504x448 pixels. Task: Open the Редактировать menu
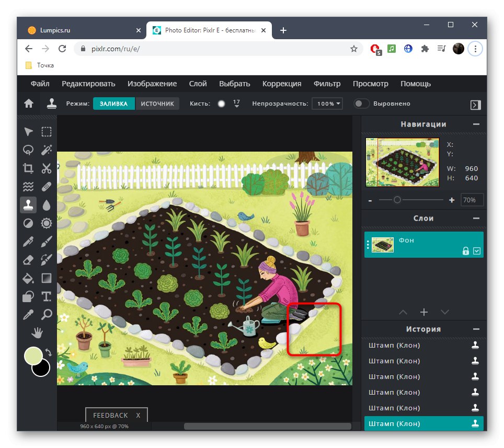88,84
